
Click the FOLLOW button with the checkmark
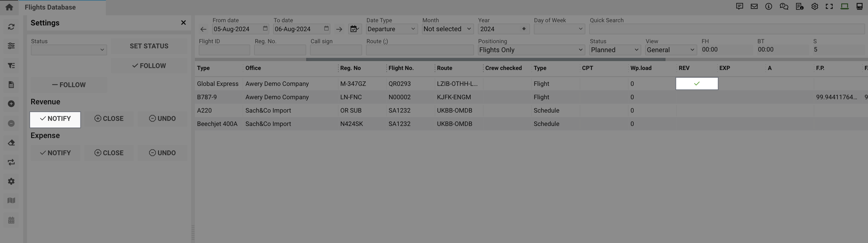click(149, 66)
